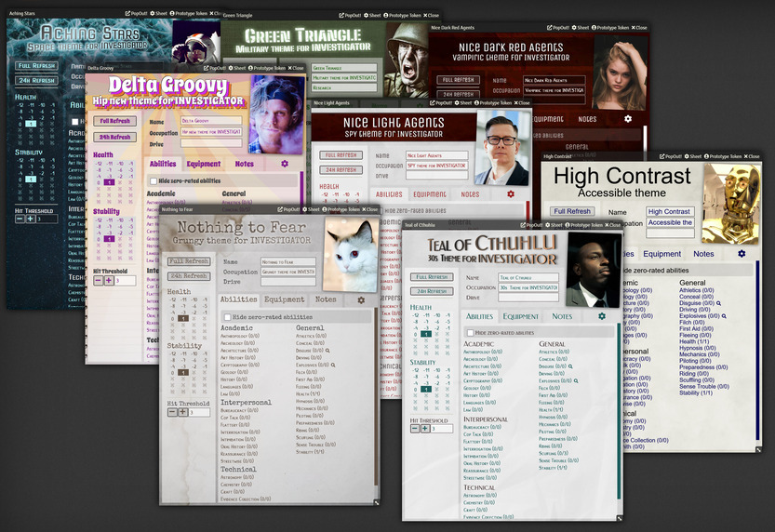Decrease Hit Threshold in Delta Groovy
The image size is (775, 532).
(99, 281)
